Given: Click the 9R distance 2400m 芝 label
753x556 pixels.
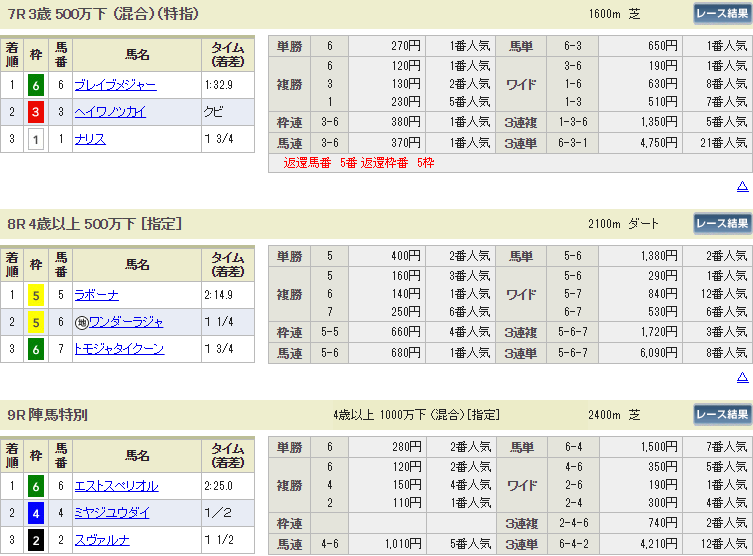Looking at the screenshot, I should (x=615, y=414).
